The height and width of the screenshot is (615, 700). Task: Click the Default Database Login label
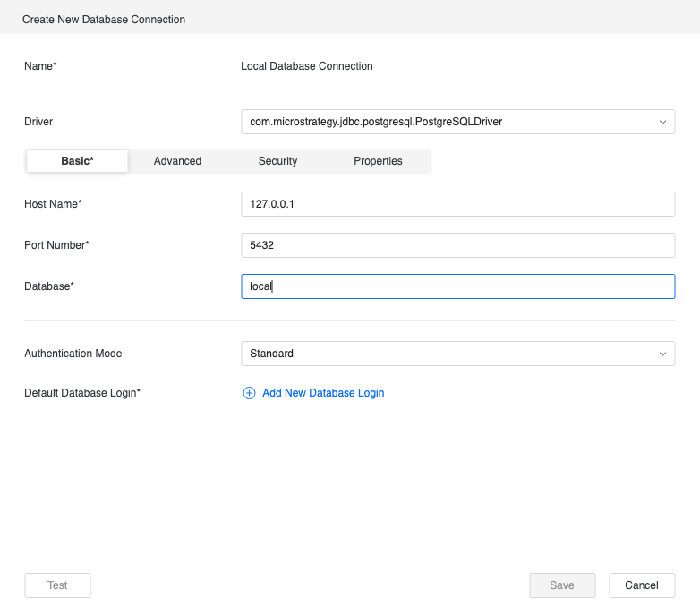(82, 393)
